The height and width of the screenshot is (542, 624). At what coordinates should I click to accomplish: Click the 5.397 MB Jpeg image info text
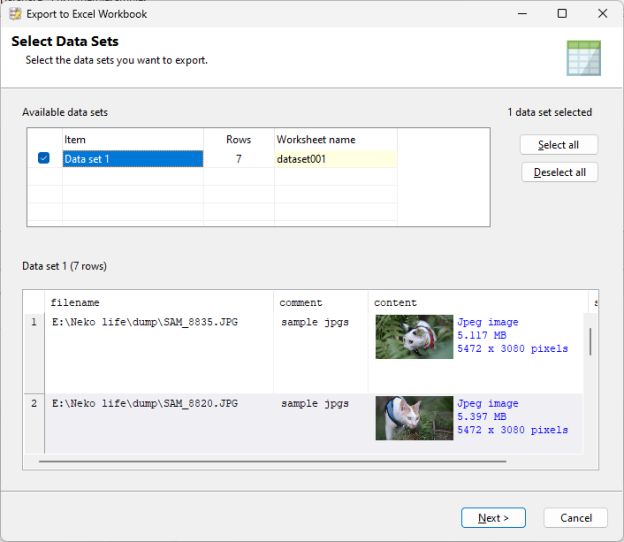click(x=513, y=417)
